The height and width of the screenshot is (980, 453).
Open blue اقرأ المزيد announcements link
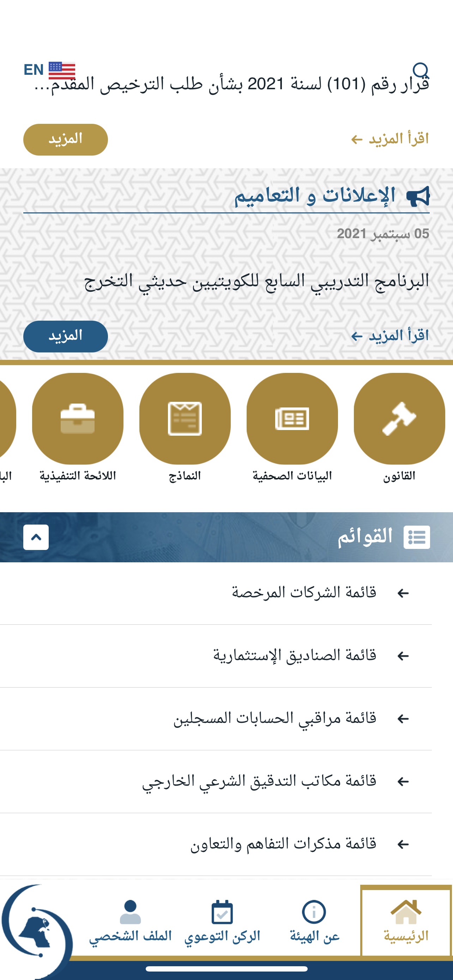click(390, 336)
